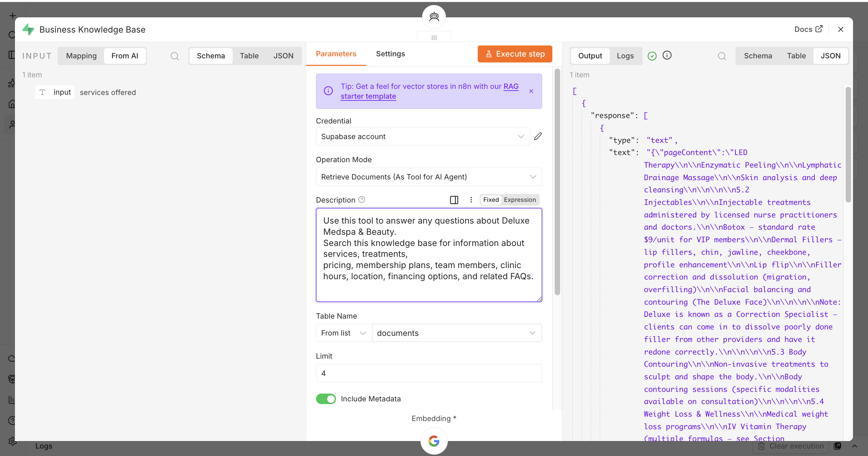Click Logs at bottom bar

(x=44, y=446)
